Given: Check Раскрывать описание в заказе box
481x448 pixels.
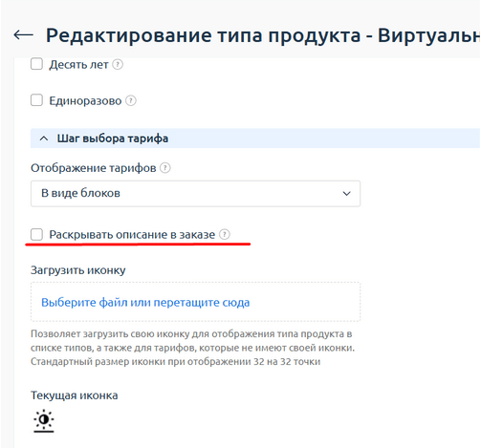Looking at the screenshot, I should 36,234.
